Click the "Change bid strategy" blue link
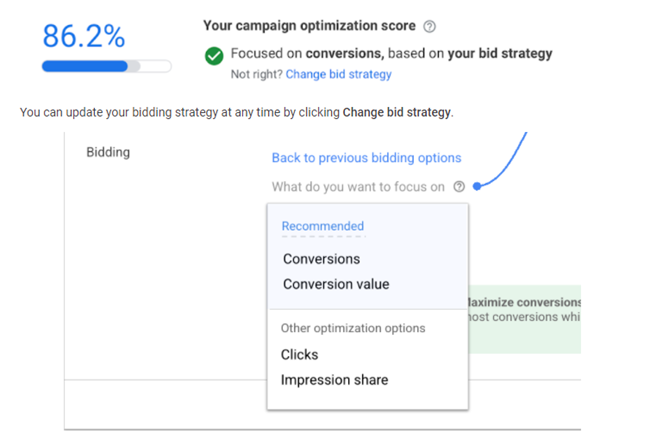This screenshot has height=440, width=650. click(338, 74)
